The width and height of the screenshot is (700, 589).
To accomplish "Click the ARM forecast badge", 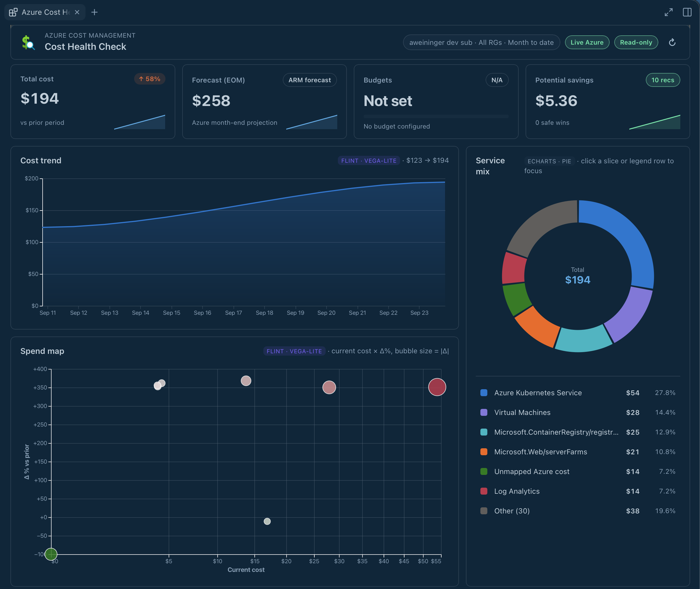I will tap(310, 80).
